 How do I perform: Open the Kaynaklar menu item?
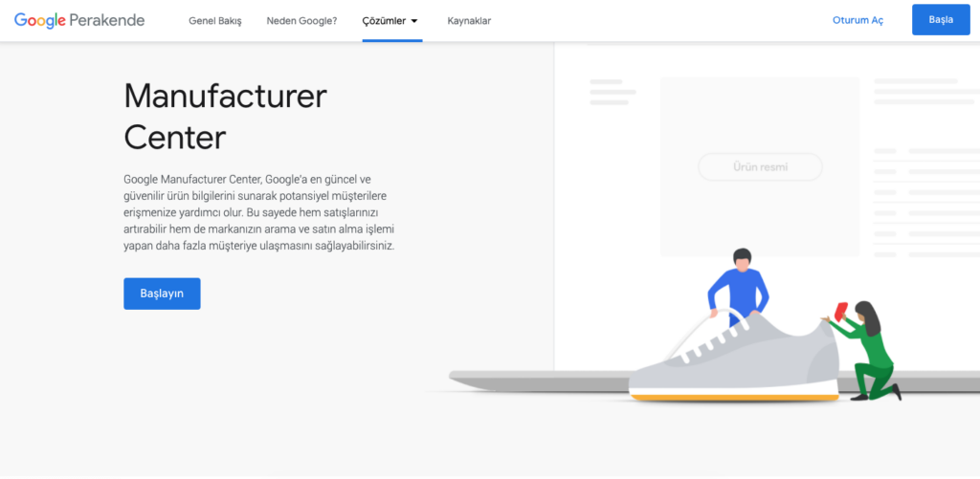(469, 21)
